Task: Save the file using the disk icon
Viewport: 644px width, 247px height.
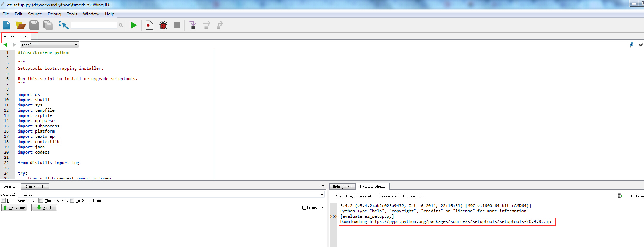Action: click(34, 25)
